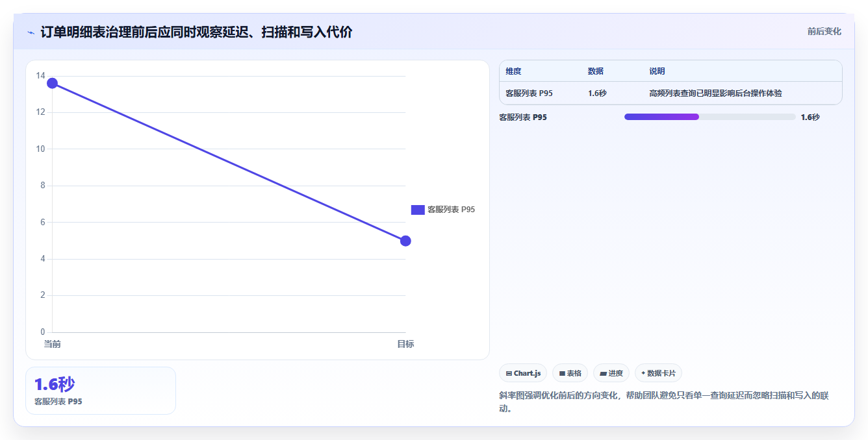Click the 数据卡片 tag
The height and width of the screenshot is (440, 868).
pyautogui.click(x=658, y=373)
